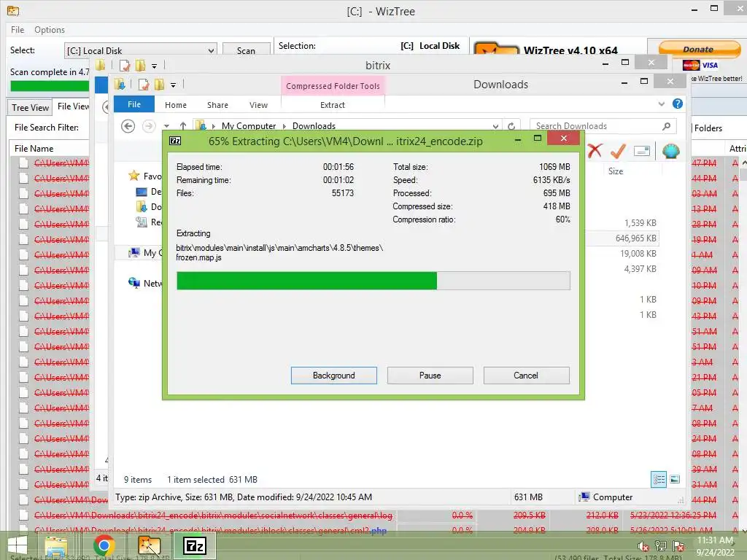Open the drive selection combo box
Viewport: 747px width, 560px height.
point(140,50)
